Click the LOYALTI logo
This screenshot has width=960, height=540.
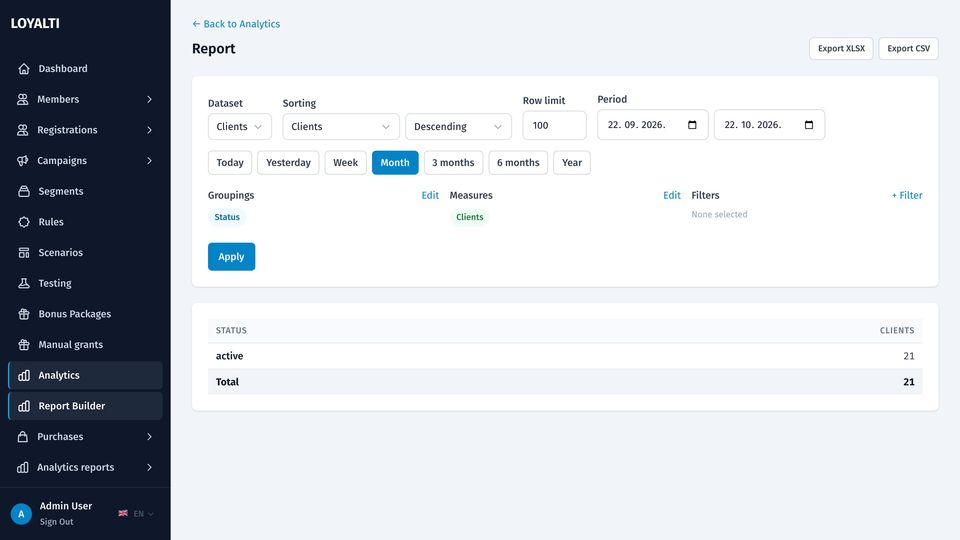(x=35, y=23)
